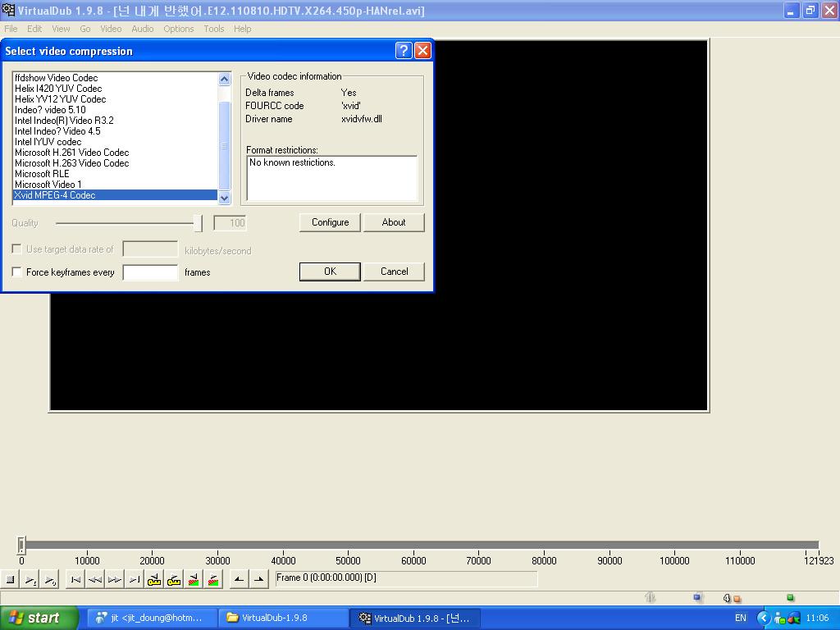Confirm with the OK button
Screen dimensions: 840x630
point(330,272)
